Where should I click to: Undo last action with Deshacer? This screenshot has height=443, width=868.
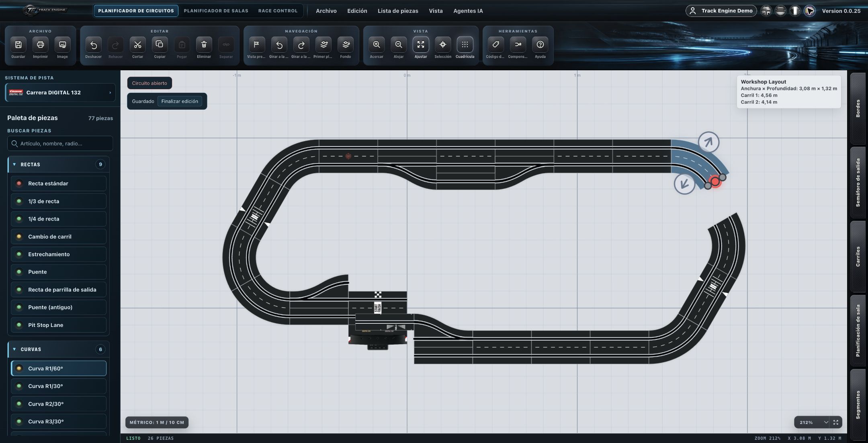tap(93, 45)
